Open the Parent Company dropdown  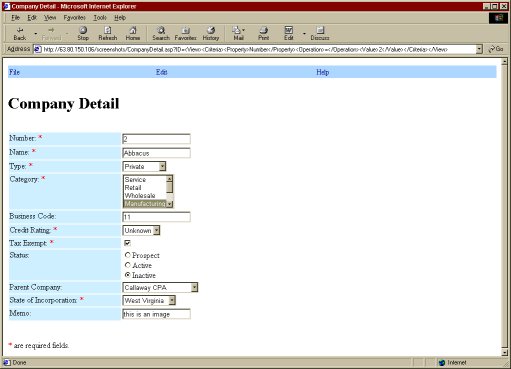(x=194, y=287)
